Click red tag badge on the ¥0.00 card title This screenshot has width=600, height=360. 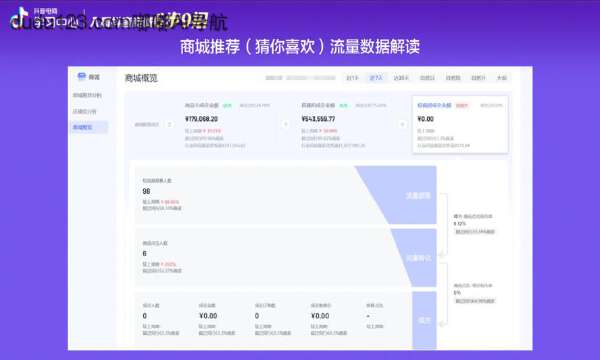point(462,105)
